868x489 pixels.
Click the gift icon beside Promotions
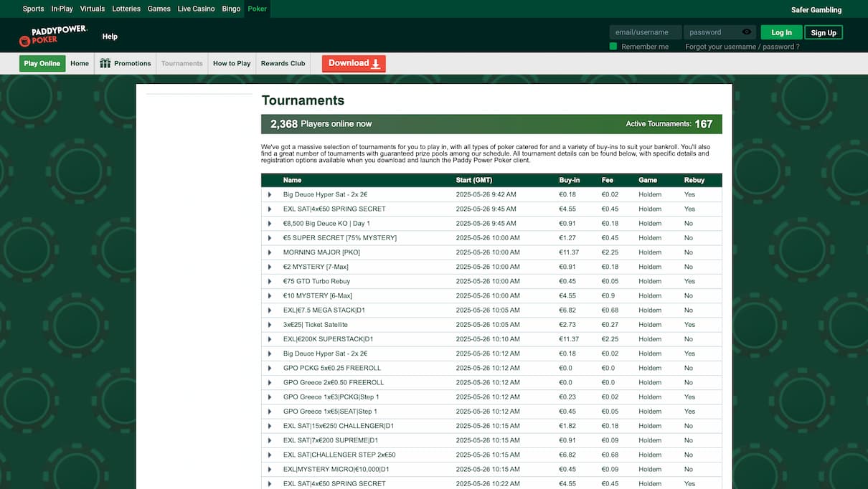point(105,63)
